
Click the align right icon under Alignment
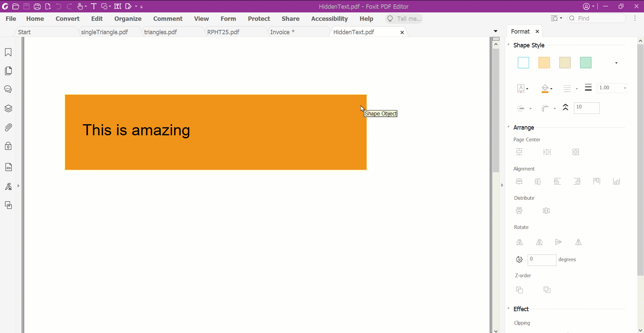click(x=577, y=182)
